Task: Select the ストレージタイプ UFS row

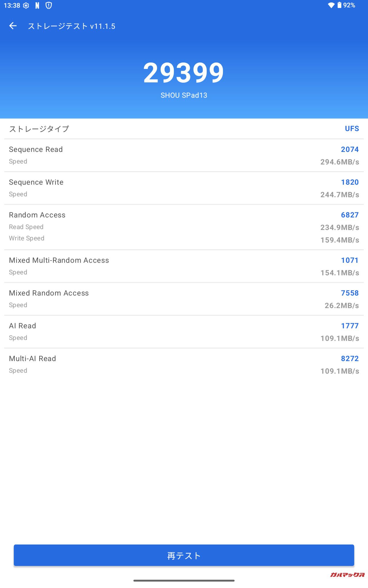Action: [x=184, y=129]
